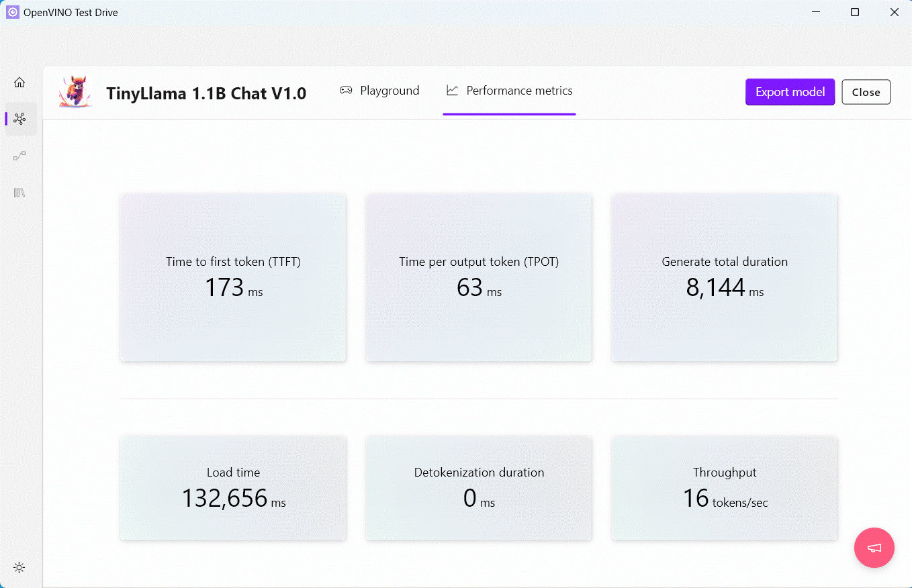Click the Throughput metric card
This screenshot has height=588, width=912.
pos(724,488)
